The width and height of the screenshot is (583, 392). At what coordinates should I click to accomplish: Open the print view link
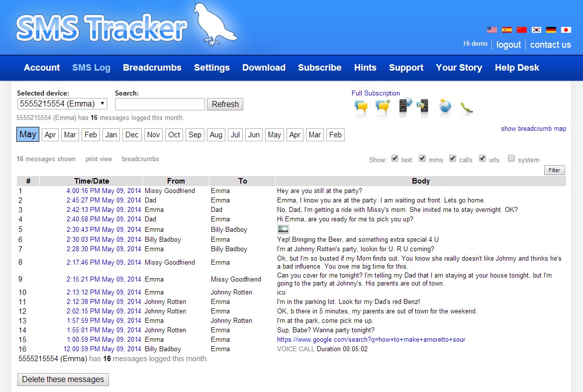(98, 159)
